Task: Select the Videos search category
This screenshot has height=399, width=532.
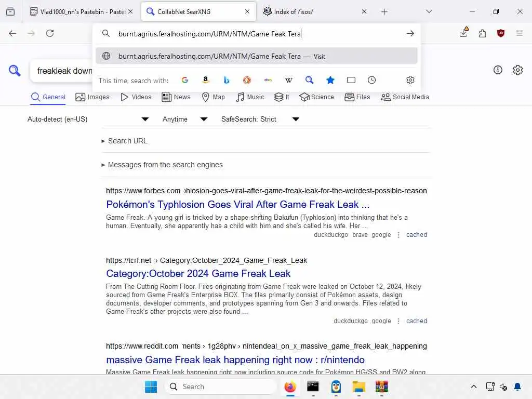Action: coord(136,97)
